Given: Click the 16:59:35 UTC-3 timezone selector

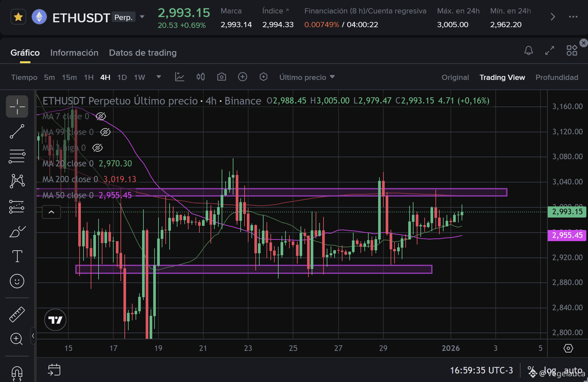Looking at the screenshot, I should [481, 371].
